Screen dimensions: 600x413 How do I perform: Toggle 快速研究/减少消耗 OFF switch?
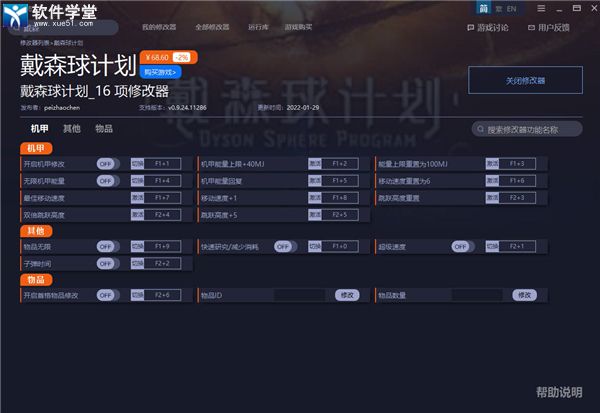pyautogui.click(x=285, y=246)
